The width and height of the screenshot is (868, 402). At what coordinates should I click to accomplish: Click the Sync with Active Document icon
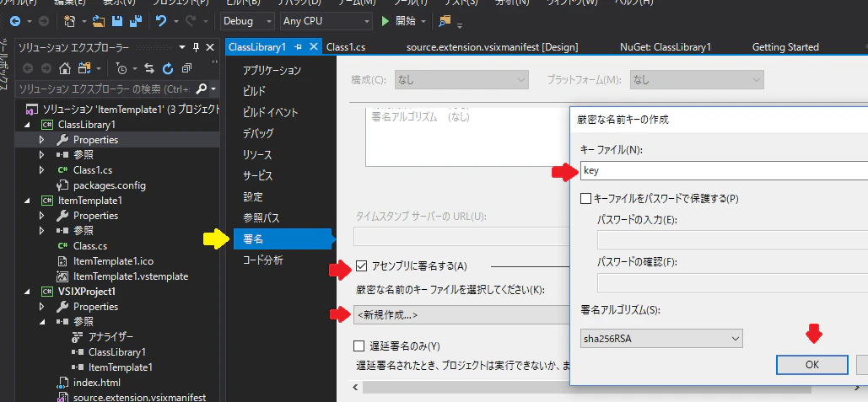tap(149, 68)
